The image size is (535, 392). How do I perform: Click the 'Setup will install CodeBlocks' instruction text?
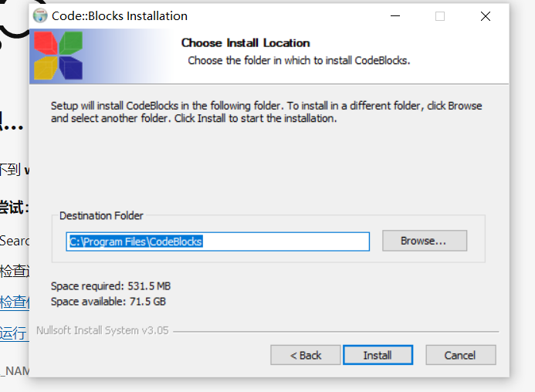tap(266, 112)
